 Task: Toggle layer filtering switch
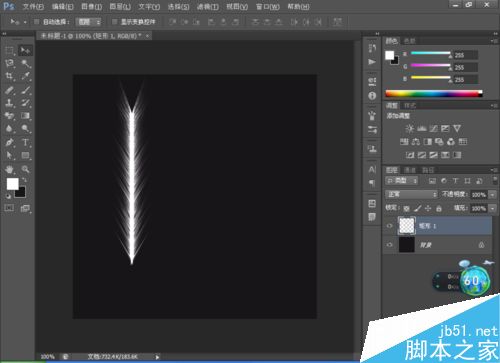pos(495,180)
